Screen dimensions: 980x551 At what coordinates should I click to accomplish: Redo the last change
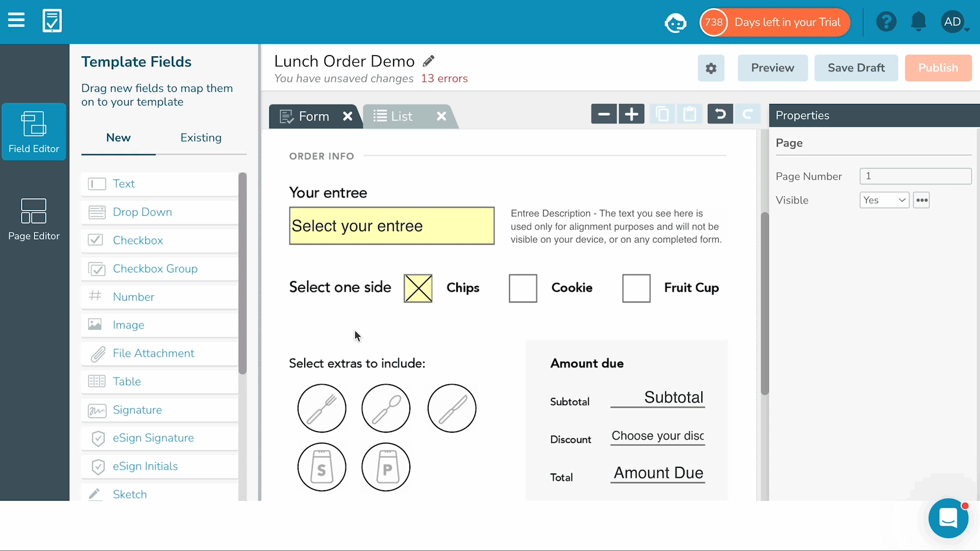748,114
